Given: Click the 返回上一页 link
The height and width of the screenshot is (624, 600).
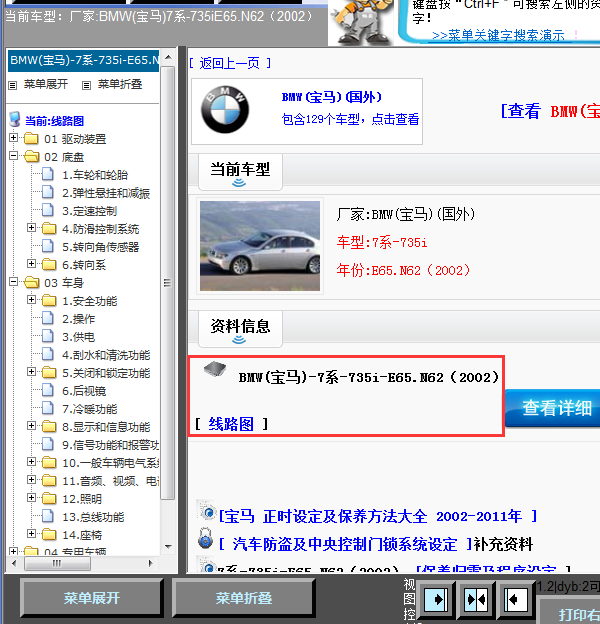Looking at the screenshot, I should coord(230,63).
